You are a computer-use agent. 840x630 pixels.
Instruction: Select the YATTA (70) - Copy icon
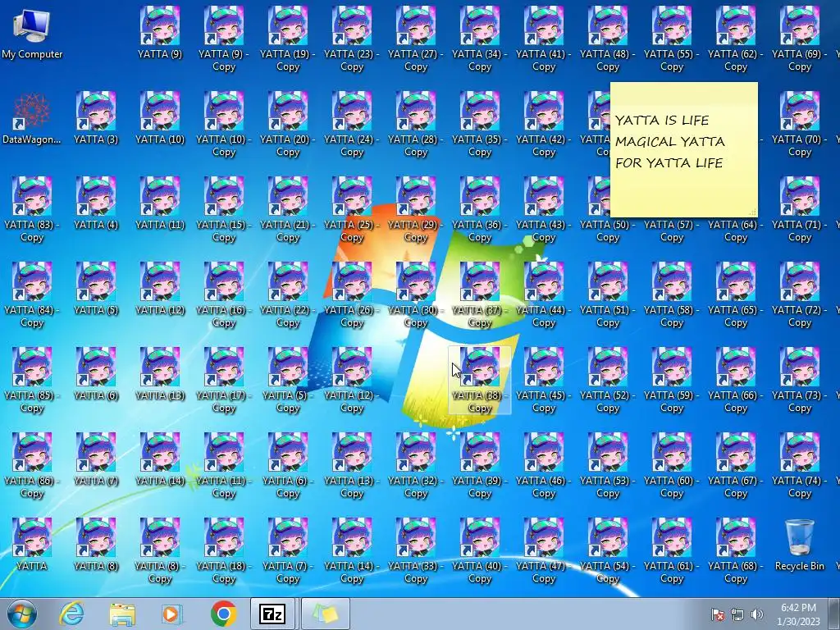click(799, 124)
